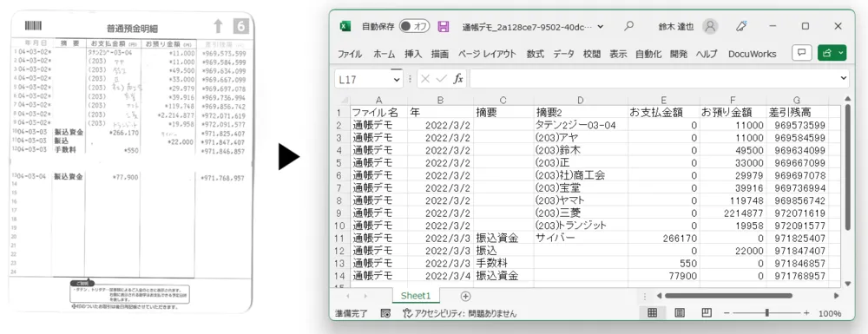This screenshot has width=868, height=334.
Task: Select column header G
Action: coord(797,100)
